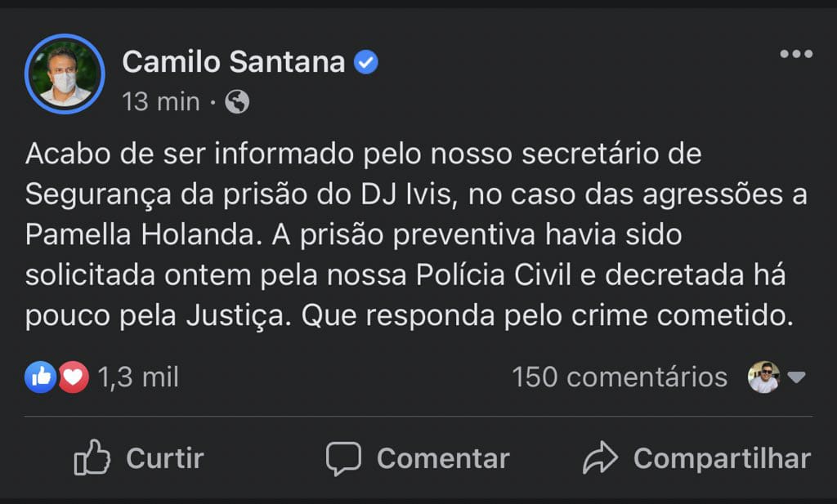This screenshot has width=837, height=504.
Task: Click the blue verified badge
Action: point(365,62)
